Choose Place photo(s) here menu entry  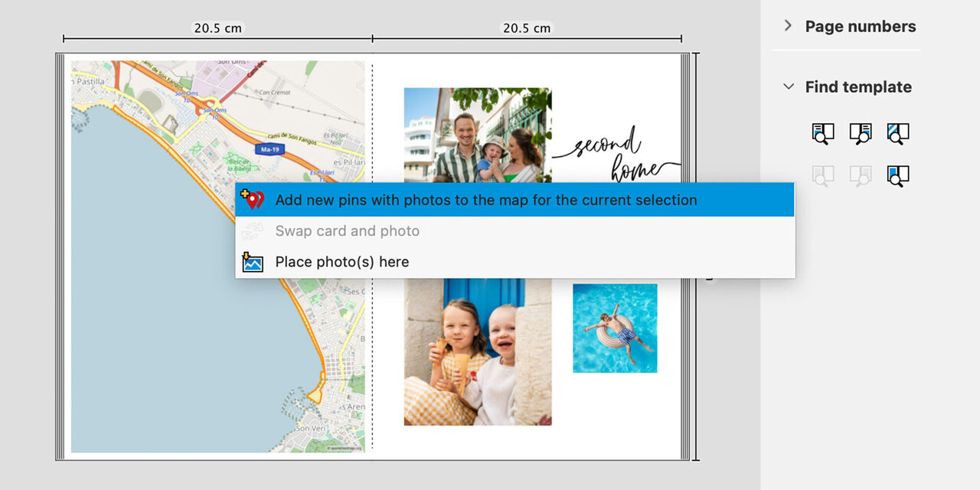coord(514,262)
